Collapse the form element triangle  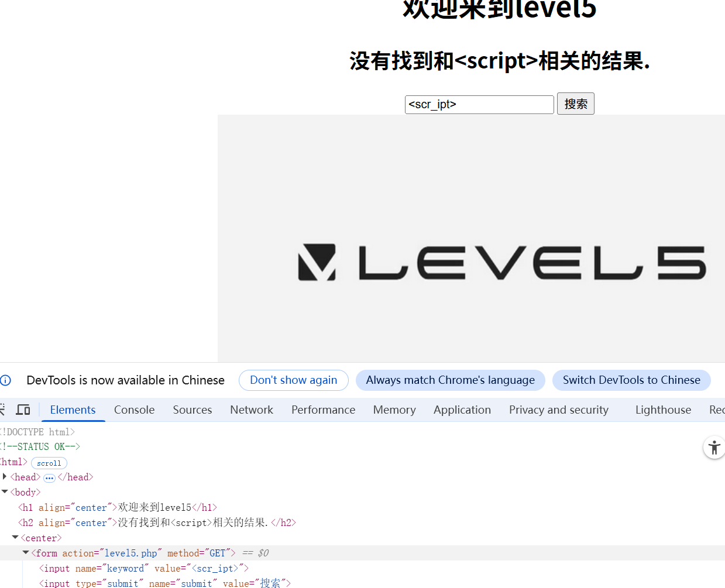tap(26, 553)
